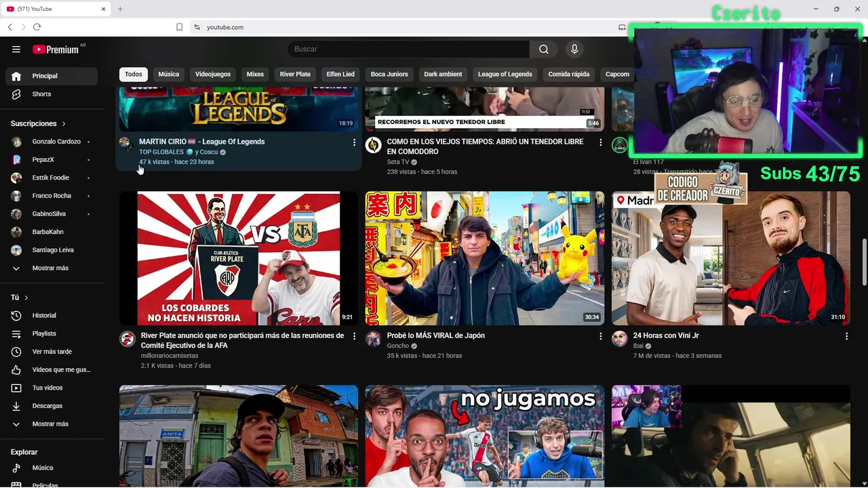868x488 pixels.
Task: Click the browser reload button
Action: [x=37, y=27]
